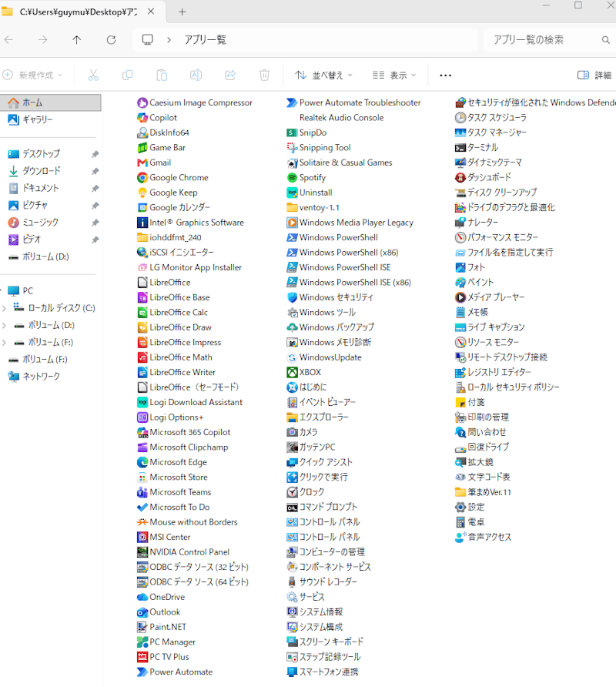Unpin デスクトップ using its pin icon
Screen dimensions: 616x687
click(95, 154)
